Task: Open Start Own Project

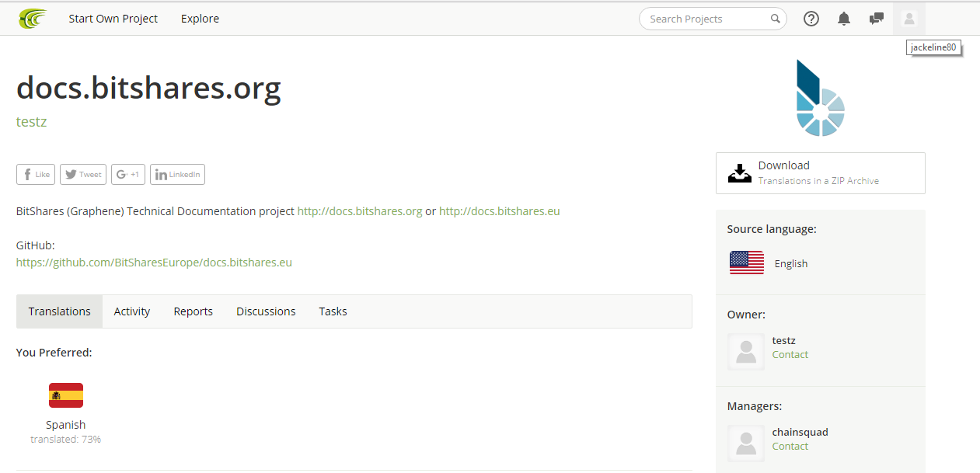Action: [x=113, y=19]
